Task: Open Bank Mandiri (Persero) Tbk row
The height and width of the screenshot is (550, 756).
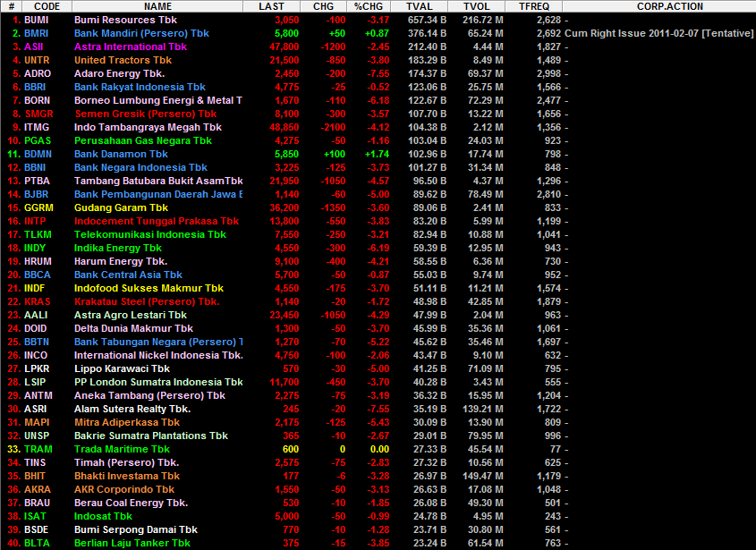Action: 141,33
